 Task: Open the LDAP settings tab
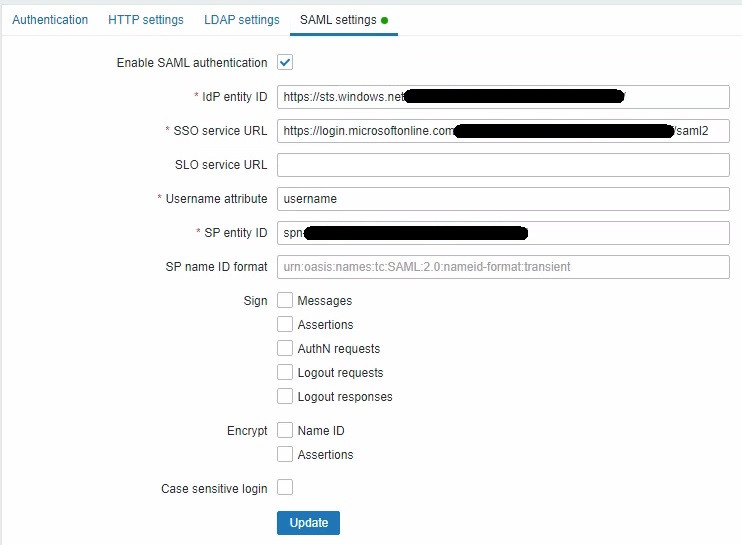(x=242, y=20)
